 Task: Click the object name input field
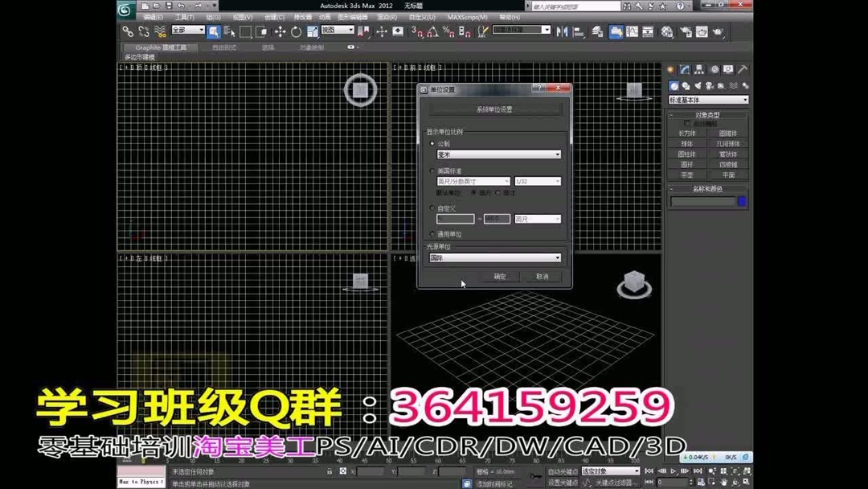(702, 200)
